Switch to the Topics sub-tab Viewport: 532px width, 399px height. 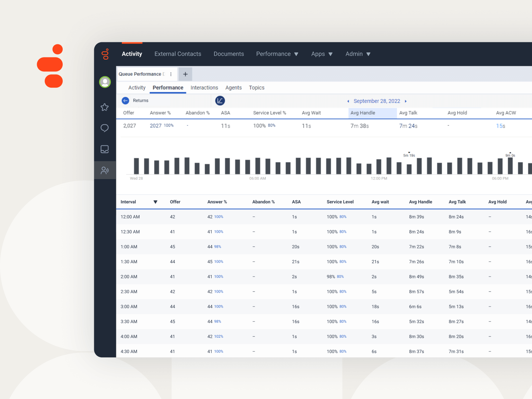(x=257, y=88)
